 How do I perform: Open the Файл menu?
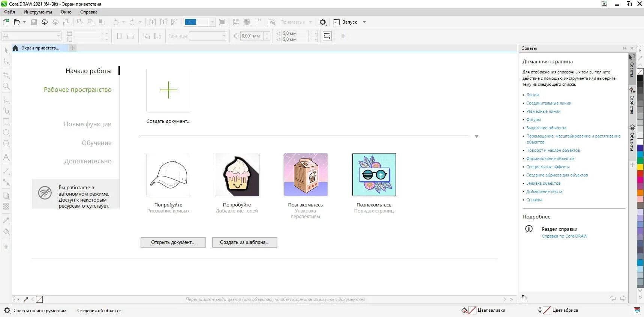point(9,12)
